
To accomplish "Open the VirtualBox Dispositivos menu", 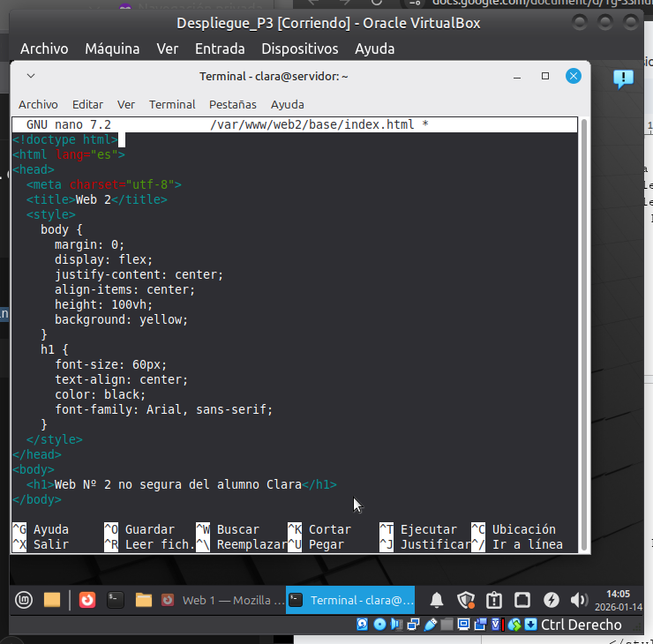I will pyautogui.click(x=300, y=49).
